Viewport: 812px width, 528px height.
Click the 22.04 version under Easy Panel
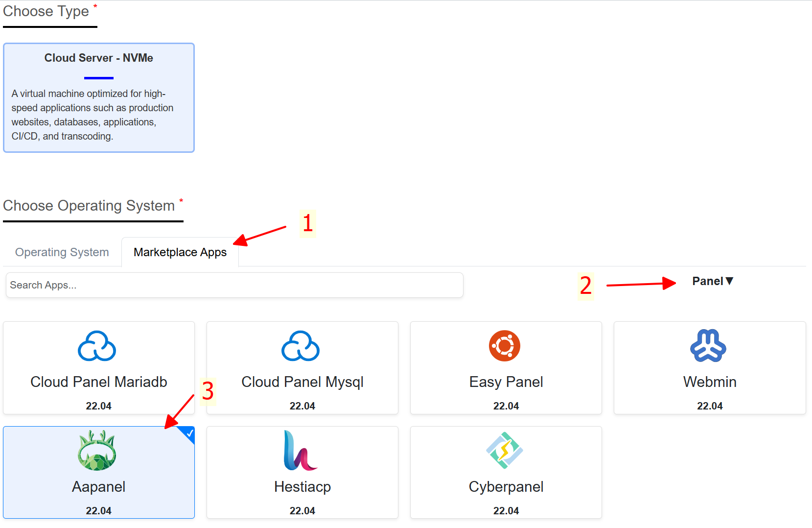click(x=506, y=406)
